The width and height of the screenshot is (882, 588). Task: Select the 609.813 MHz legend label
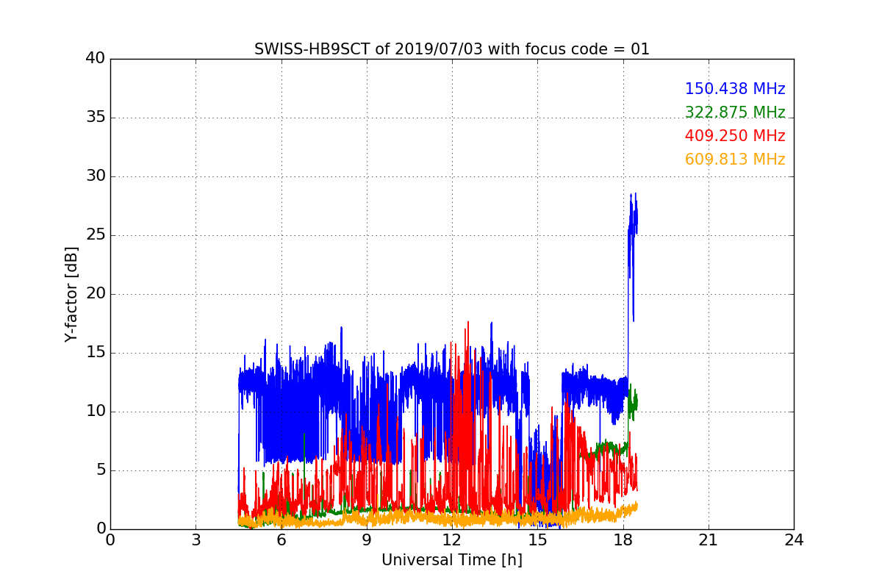(735, 159)
